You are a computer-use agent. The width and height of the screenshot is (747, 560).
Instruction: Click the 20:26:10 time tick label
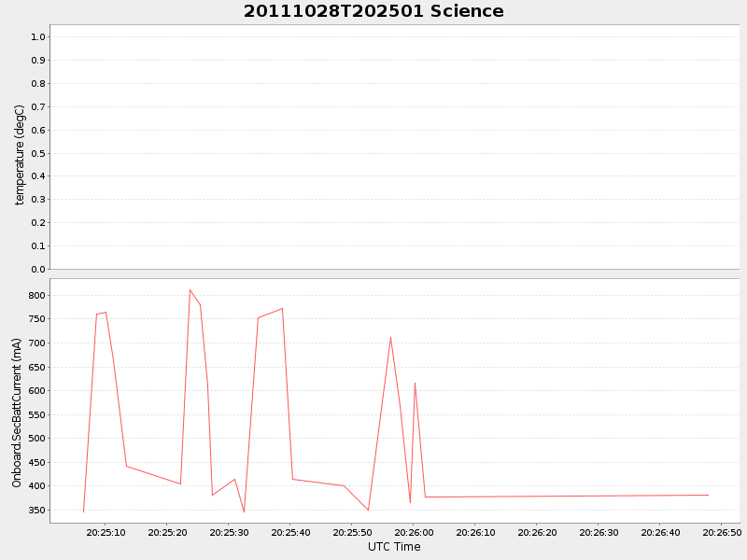[475, 532]
